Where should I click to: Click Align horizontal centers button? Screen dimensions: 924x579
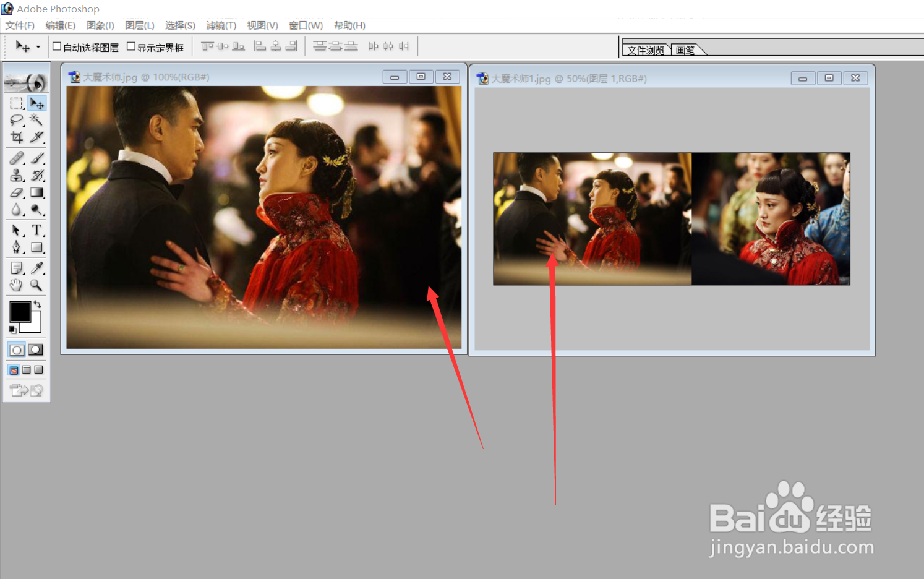(276, 46)
